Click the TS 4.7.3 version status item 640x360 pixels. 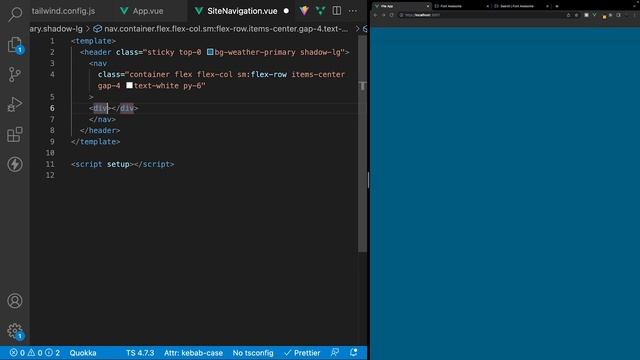[x=140, y=353]
